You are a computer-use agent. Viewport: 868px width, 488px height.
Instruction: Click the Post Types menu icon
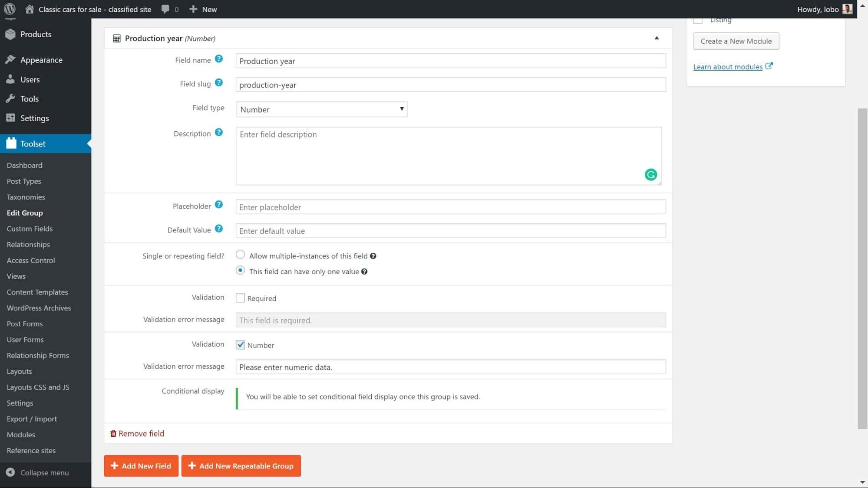(24, 180)
